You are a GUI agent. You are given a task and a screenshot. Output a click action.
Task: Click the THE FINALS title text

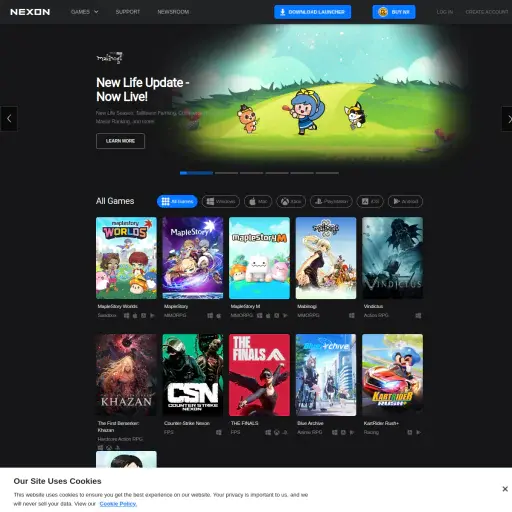point(244,423)
